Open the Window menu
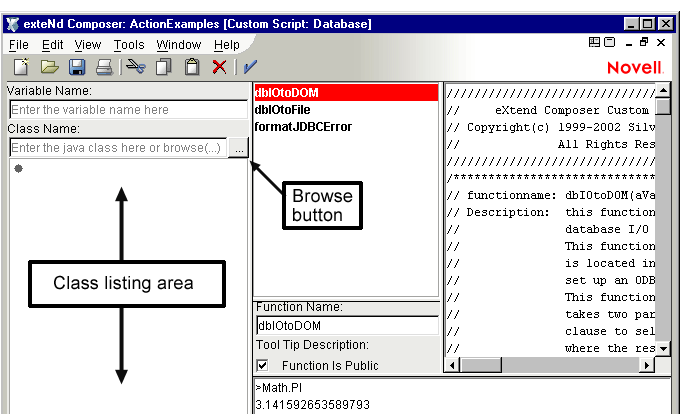This screenshot has width=681, height=414. [179, 45]
